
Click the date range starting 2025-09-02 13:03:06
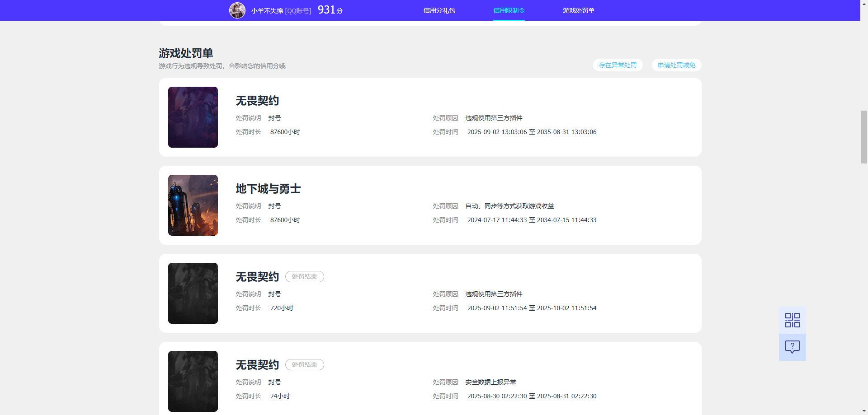pyautogui.click(x=532, y=132)
